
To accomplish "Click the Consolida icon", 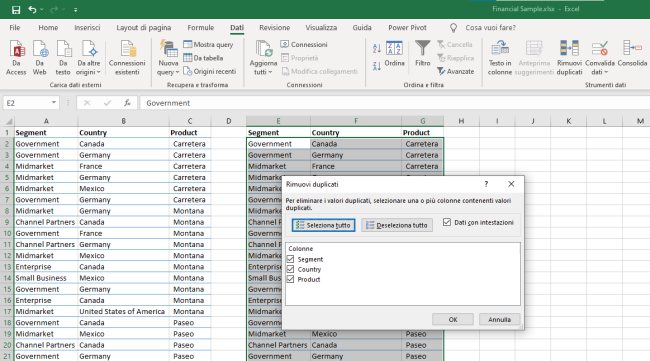I will tap(632, 54).
